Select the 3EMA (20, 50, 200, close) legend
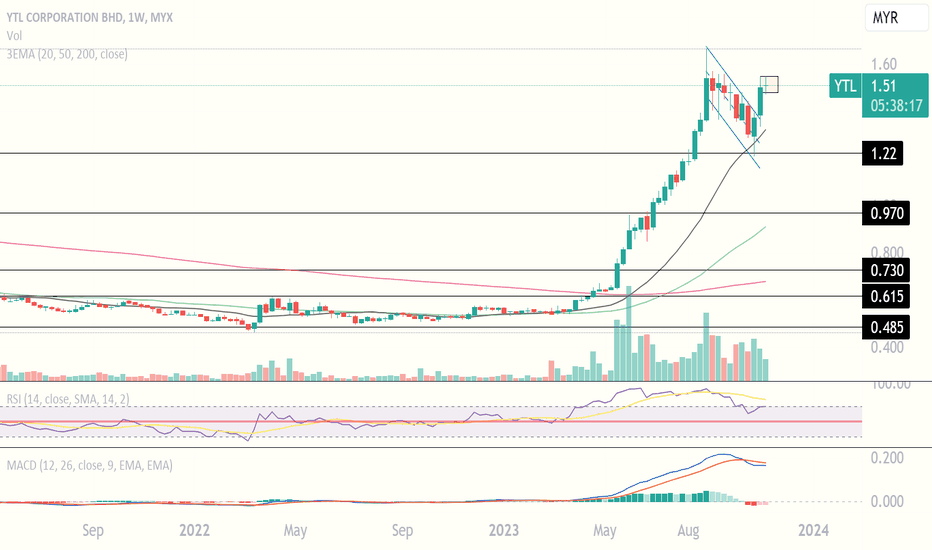The image size is (932, 550). (x=67, y=54)
